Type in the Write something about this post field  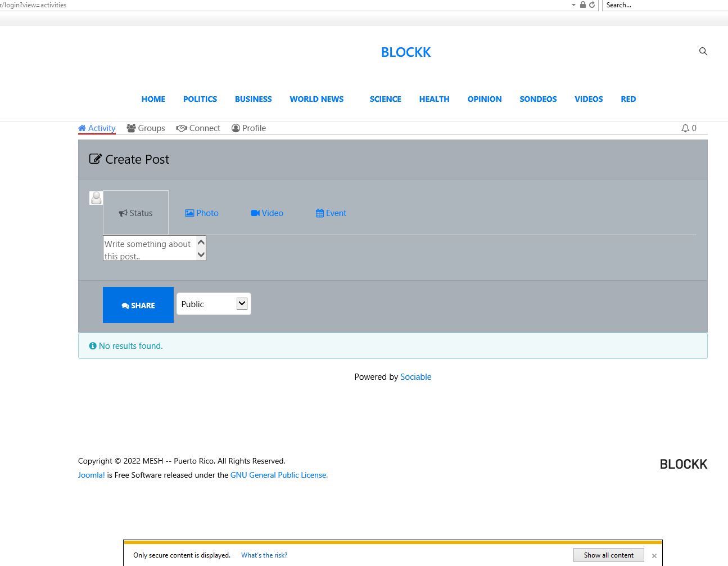[149, 248]
